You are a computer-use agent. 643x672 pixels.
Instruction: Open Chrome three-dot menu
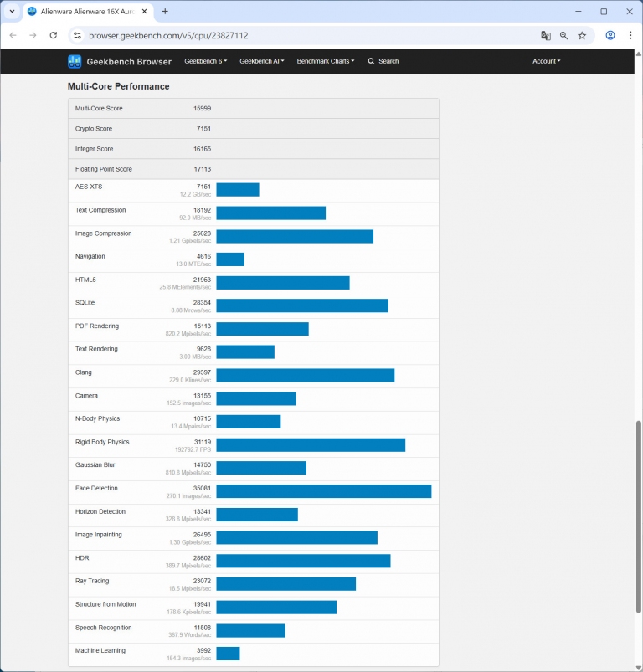[x=630, y=36]
